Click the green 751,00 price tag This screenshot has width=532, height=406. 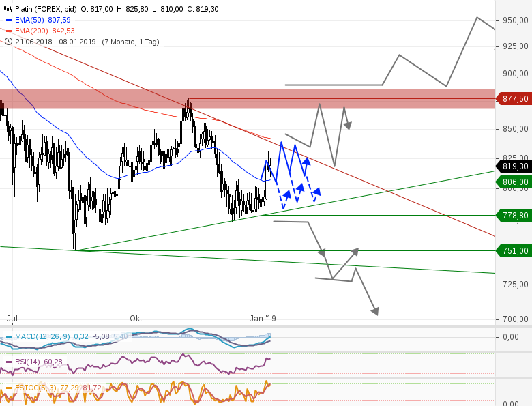click(x=514, y=251)
